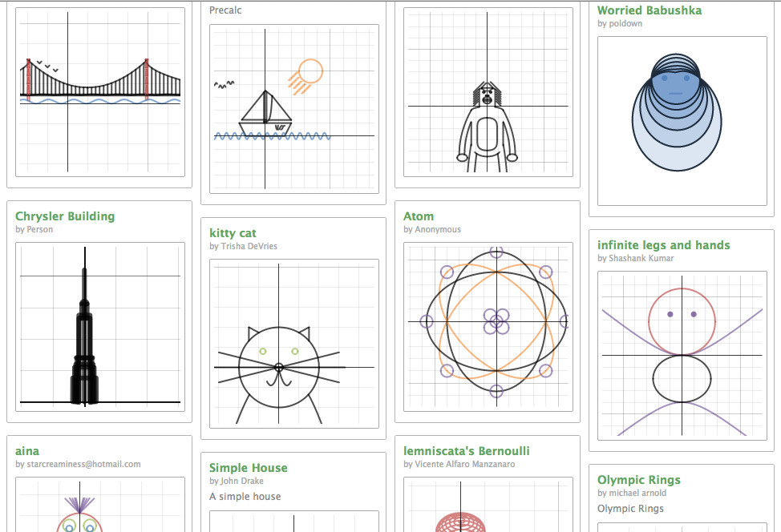781x532 pixels.
Task: Click the Atom title link
Action: (419, 216)
